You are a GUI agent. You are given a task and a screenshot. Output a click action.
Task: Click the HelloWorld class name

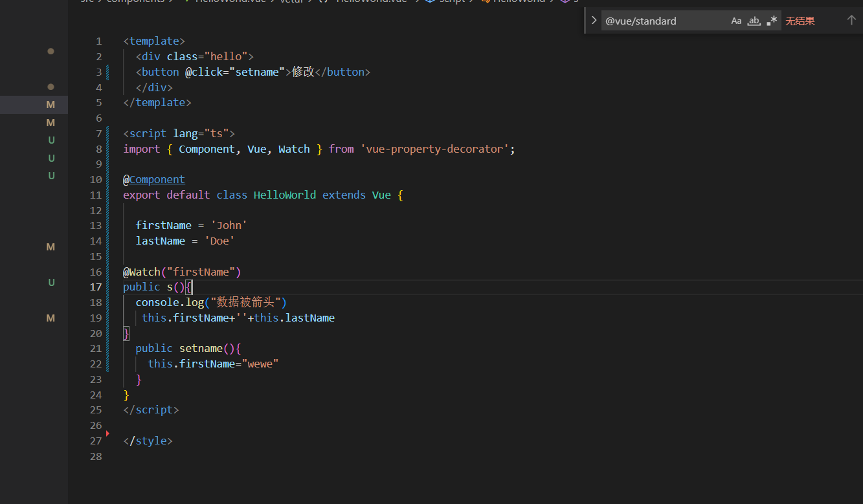click(285, 195)
